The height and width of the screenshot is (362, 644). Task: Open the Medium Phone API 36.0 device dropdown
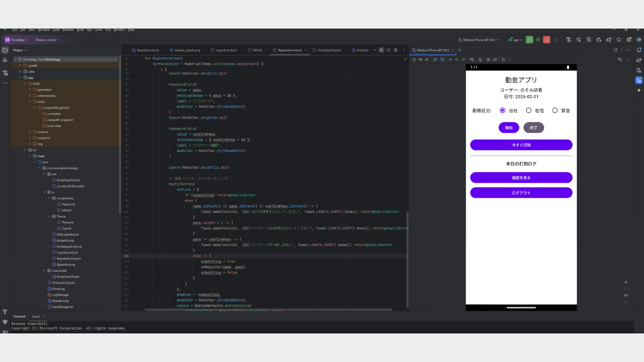[479, 40]
